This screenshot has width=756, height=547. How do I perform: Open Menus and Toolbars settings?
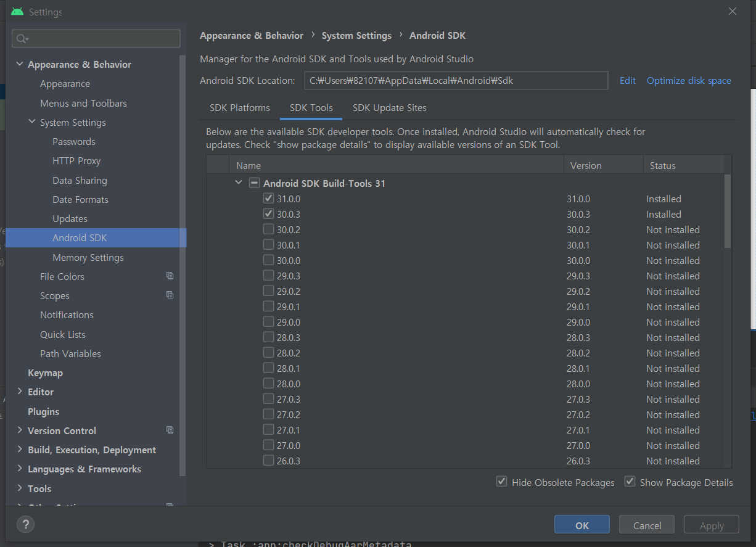[x=83, y=103]
